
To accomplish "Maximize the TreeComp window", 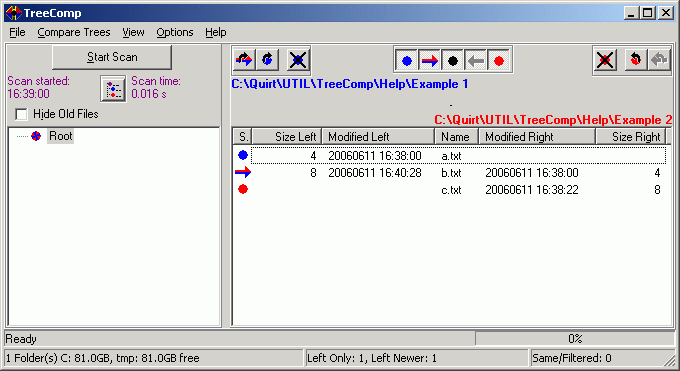I will pos(647,13).
